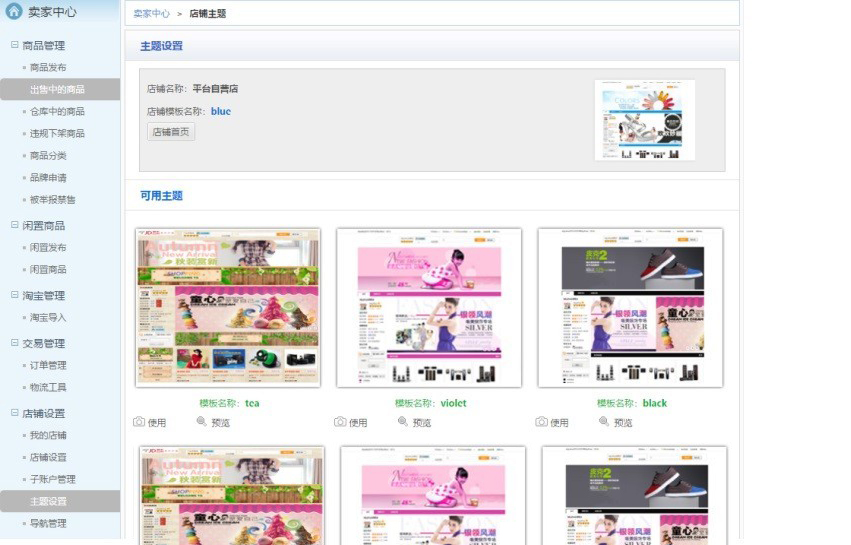851x545 pixels.
Task: Select 主题设置 menu item
Action: pos(60,501)
